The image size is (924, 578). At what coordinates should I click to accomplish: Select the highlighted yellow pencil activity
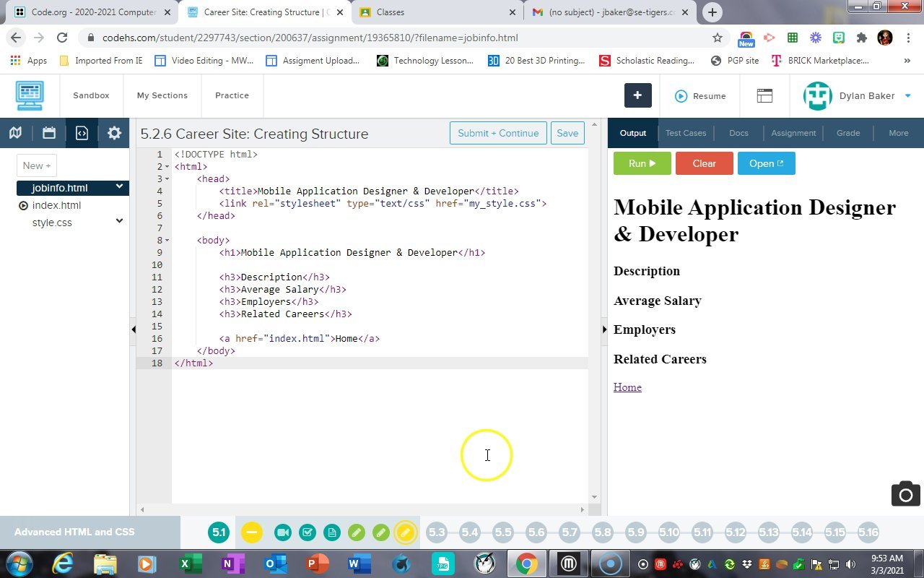tap(406, 532)
